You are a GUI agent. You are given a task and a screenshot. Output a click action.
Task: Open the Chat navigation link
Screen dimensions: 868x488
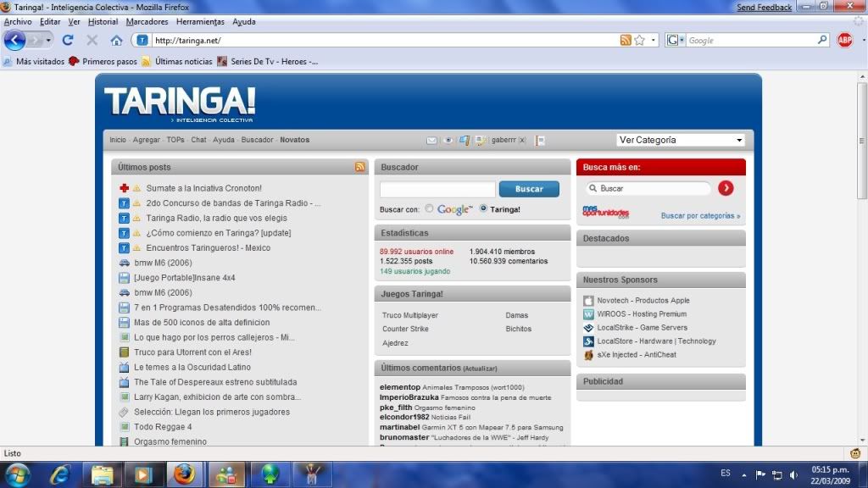pos(198,140)
